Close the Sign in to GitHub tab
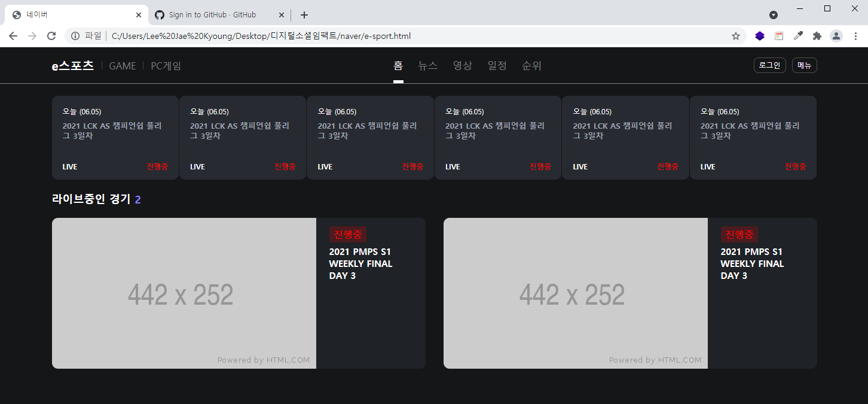This screenshot has height=404, width=868. [x=281, y=15]
